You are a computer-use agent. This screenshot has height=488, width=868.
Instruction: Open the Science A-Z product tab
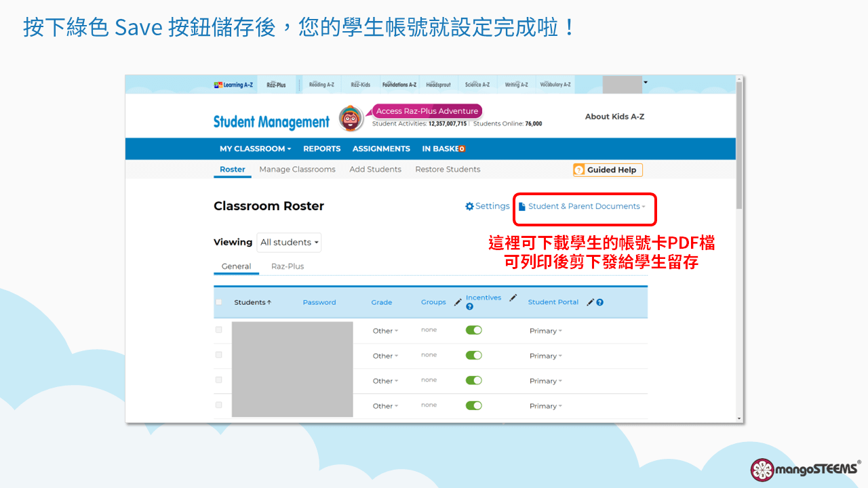coord(477,85)
